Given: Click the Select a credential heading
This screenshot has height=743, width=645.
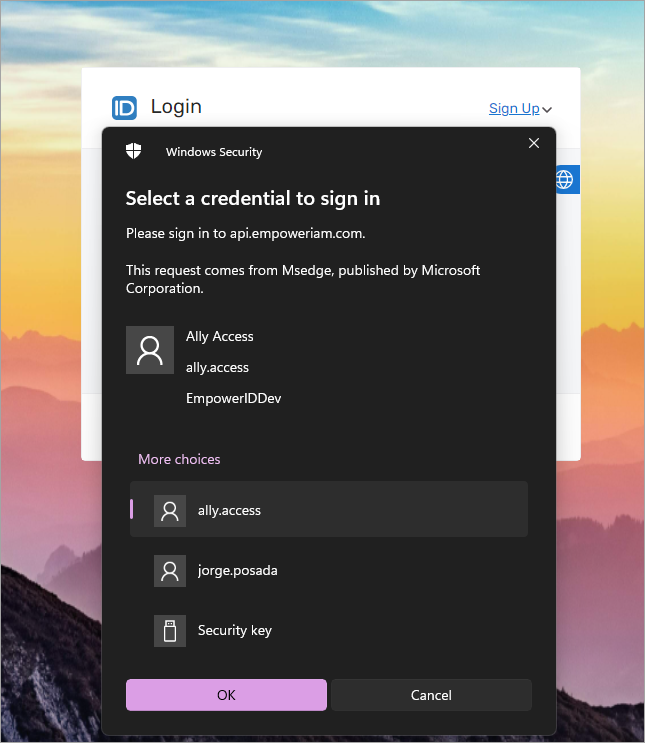Looking at the screenshot, I should [252, 198].
